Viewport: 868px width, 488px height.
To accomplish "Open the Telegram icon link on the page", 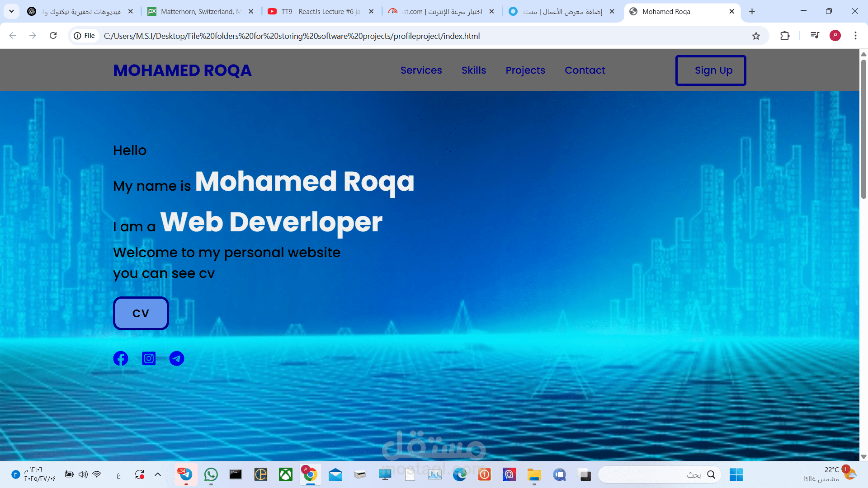I will (177, 358).
